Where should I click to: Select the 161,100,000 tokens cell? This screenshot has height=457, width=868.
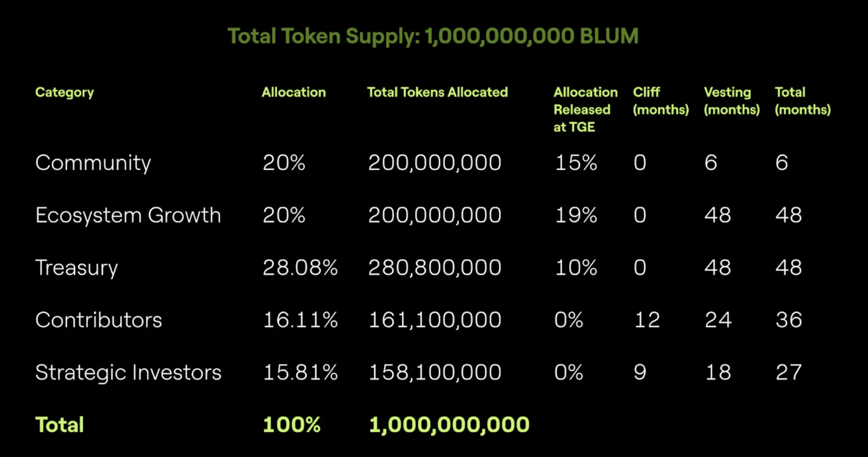pos(435,320)
